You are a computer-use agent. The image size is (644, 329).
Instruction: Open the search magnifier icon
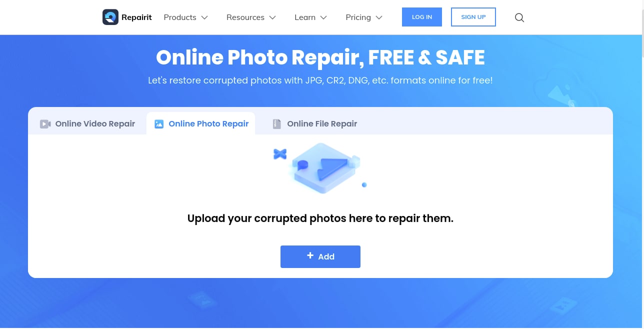click(519, 17)
